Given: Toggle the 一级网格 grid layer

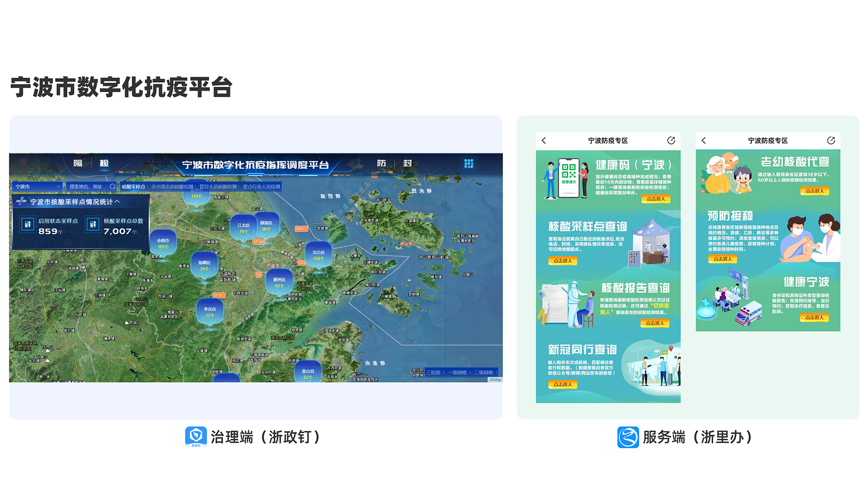Looking at the screenshot, I should (x=457, y=372).
